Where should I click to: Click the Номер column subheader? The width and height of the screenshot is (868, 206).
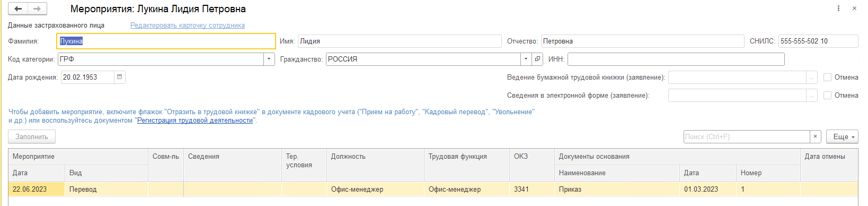(x=768, y=173)
